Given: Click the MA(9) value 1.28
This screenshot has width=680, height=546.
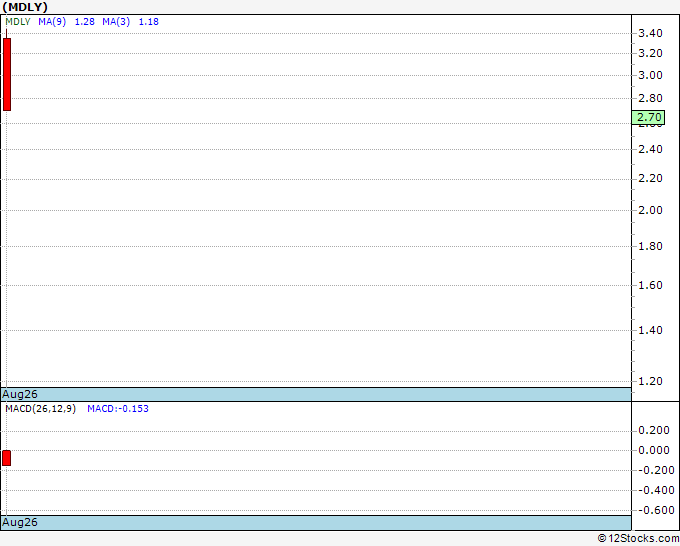Looking at the screenshot, I should [85, 22].
